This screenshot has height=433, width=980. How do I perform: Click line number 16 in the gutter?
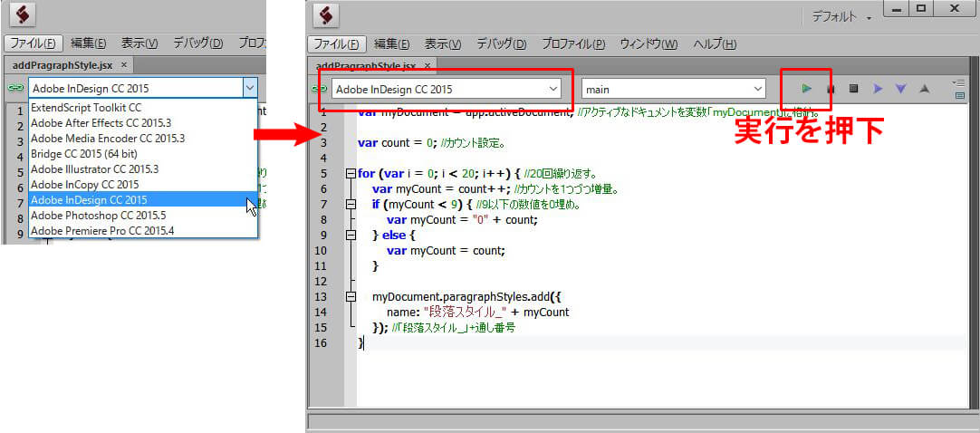tap(320, 342)
